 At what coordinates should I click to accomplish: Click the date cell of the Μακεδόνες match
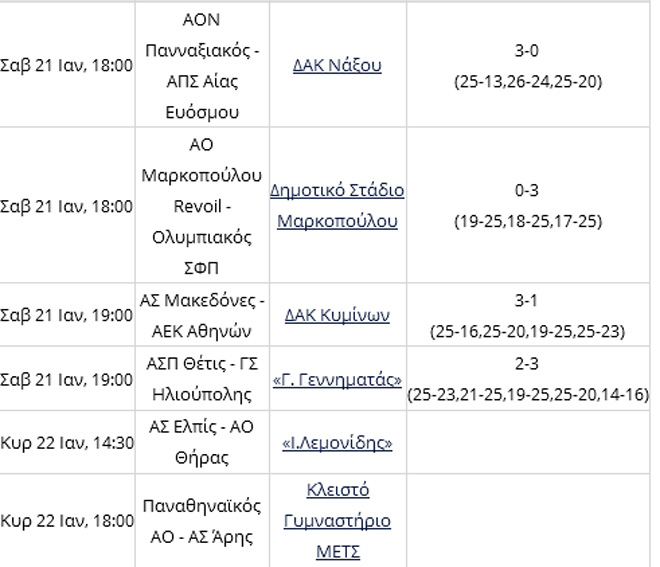[67, 315]
